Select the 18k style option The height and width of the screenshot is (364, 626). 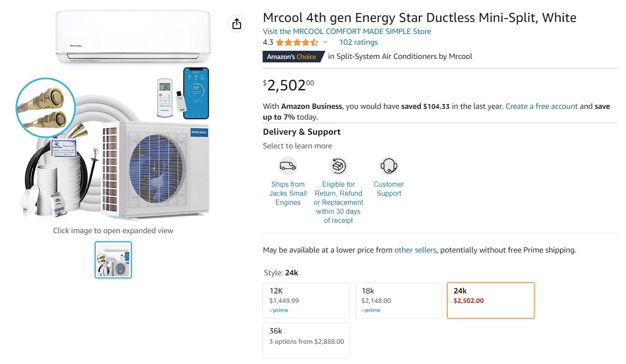(398, 300)
